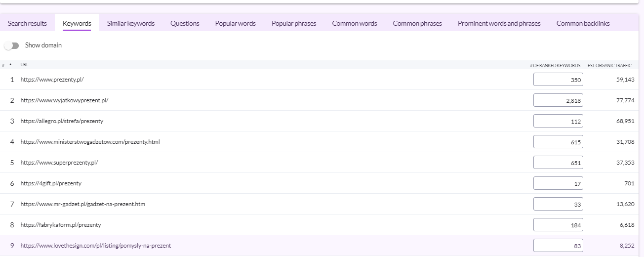Open the fabrykaform.pl/prezenty URL
Image resolution: width=644 pixels, height=257 pixels.
(61, 225)
